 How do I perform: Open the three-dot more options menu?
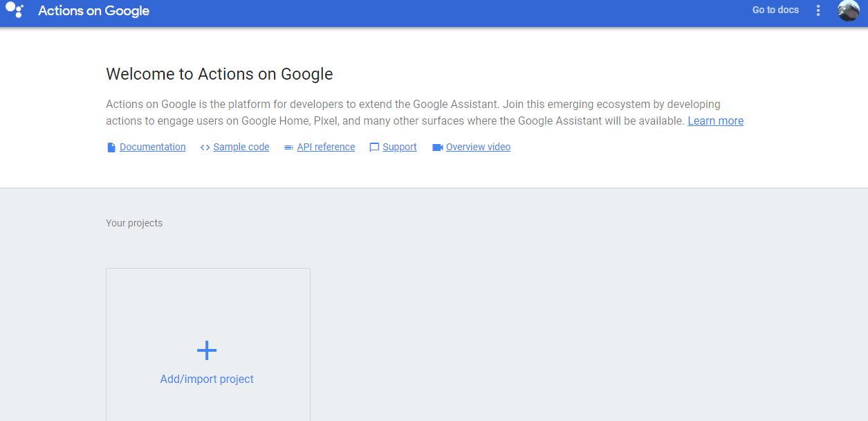818,10
